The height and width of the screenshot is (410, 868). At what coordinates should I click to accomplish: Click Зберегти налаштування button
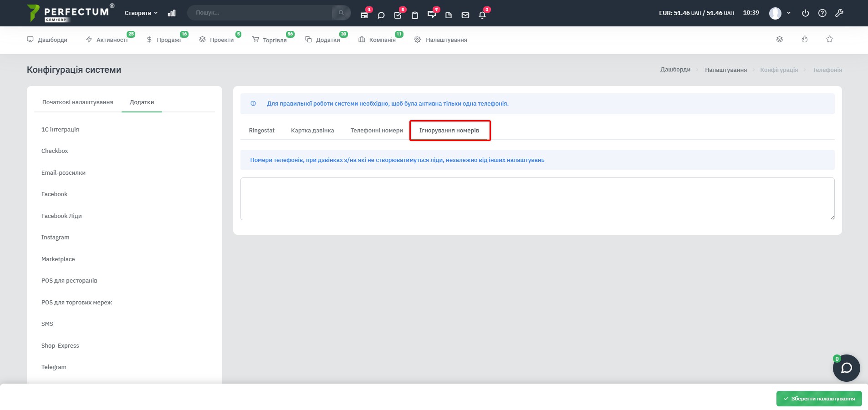(819, 399)
